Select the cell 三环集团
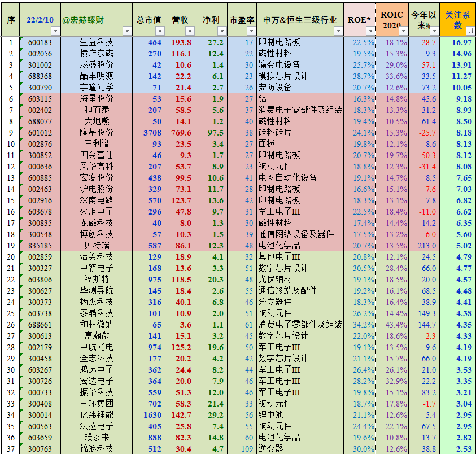 [97, 404]
